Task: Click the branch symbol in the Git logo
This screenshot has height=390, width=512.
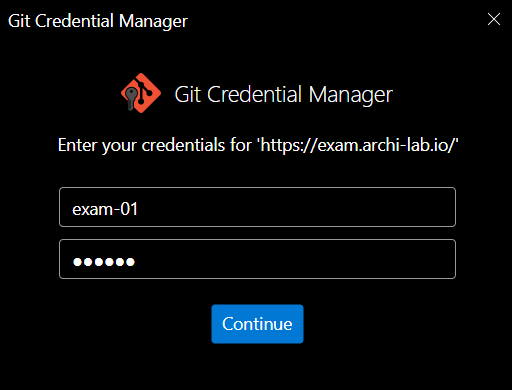Action: 145,91
